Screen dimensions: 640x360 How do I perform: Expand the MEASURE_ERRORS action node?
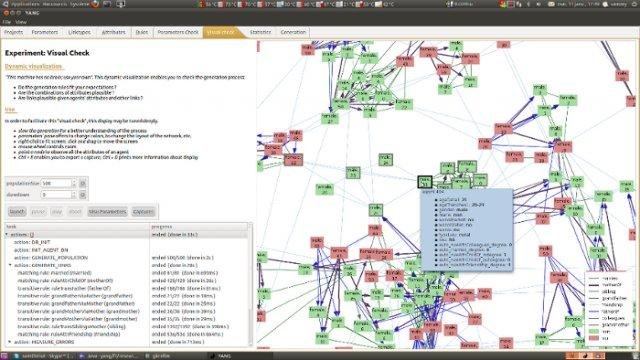[10, 342]
